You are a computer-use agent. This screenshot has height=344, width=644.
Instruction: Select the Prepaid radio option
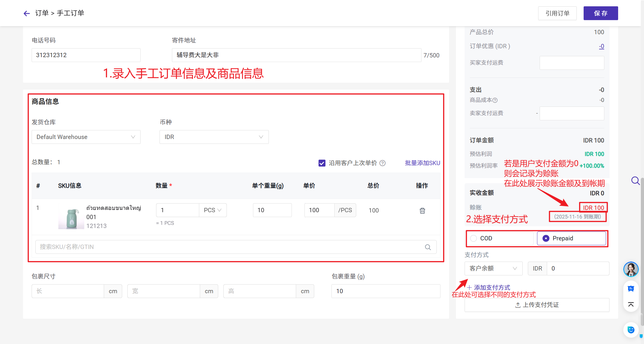546,238
